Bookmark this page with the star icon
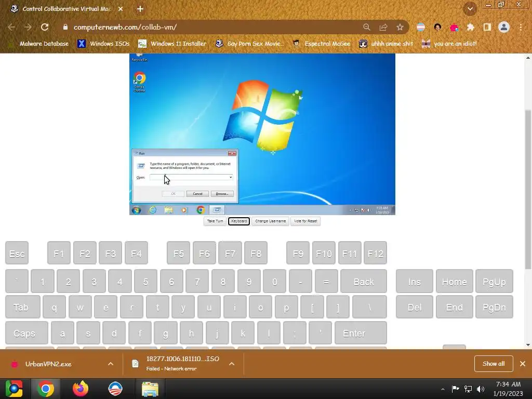The height and width of the screenshot is (399, 532). pos(400,27)
